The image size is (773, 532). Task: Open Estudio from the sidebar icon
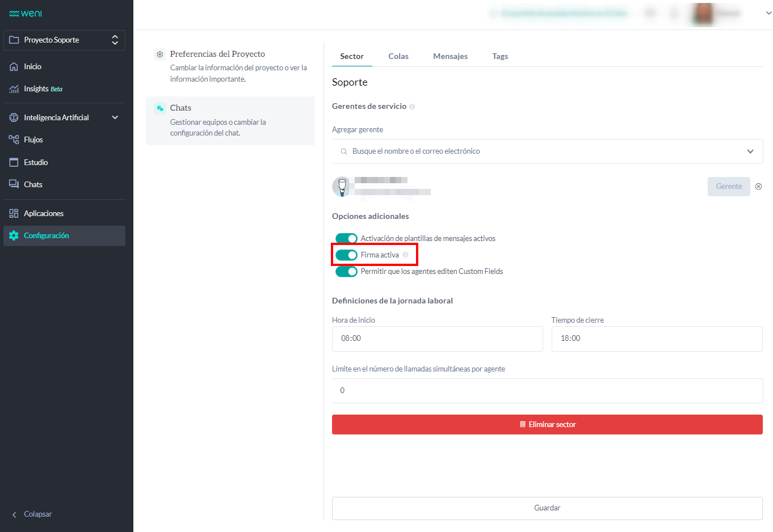[14, 162]
